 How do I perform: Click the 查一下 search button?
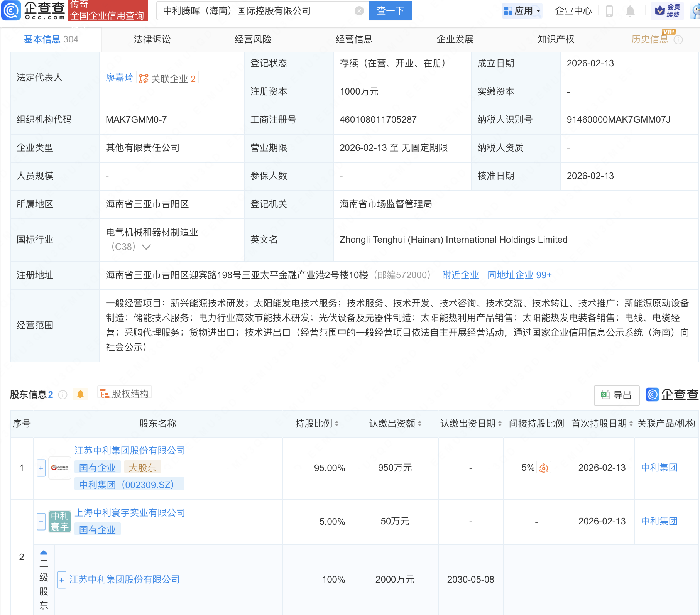tap(390, 11)
